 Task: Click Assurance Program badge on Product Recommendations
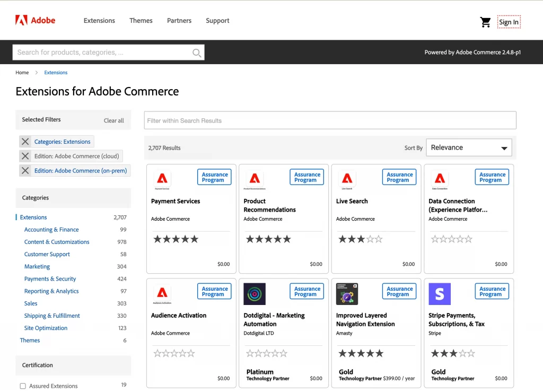[307, 177]
